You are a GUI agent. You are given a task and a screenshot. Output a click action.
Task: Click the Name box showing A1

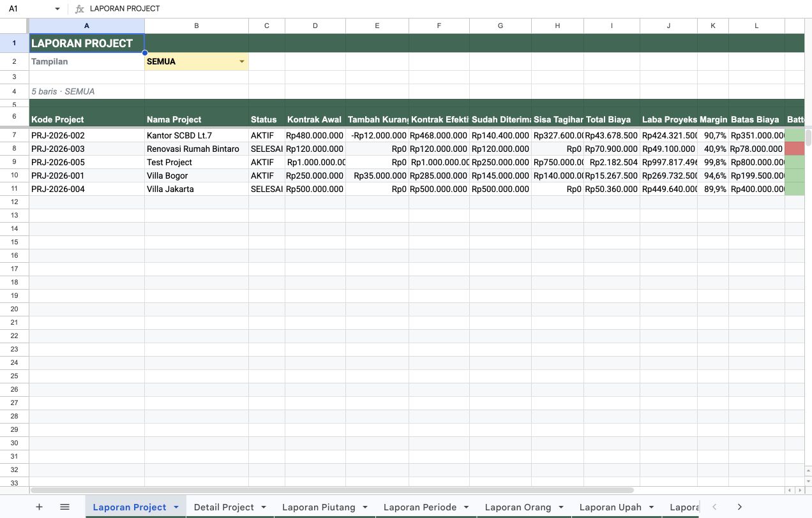coord(28,9)
